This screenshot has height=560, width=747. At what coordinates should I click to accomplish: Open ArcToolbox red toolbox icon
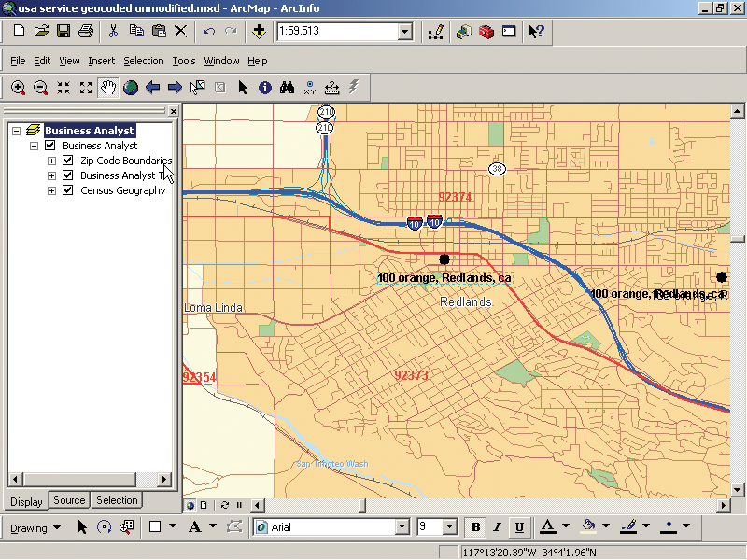coord(486,32)
